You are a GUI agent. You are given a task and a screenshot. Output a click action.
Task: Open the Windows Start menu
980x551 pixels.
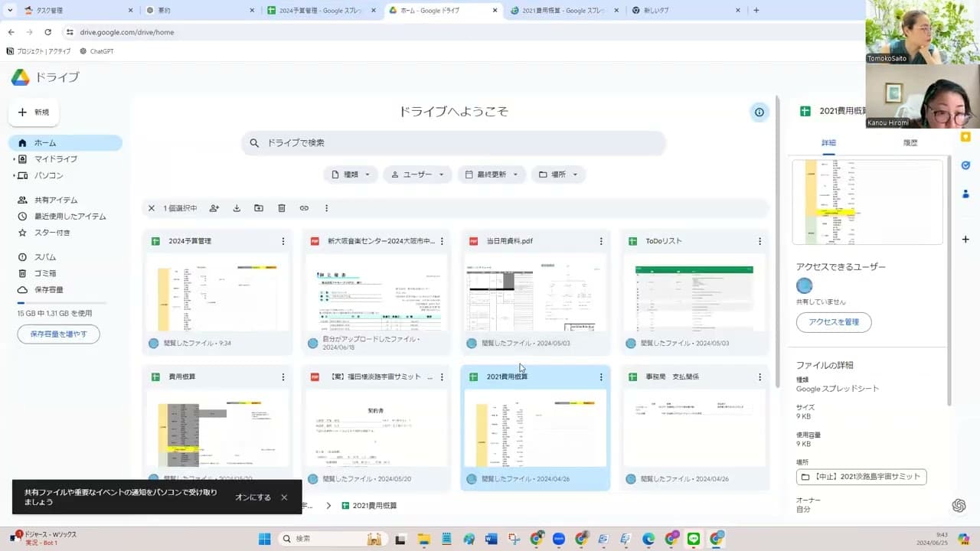[264, 539]
